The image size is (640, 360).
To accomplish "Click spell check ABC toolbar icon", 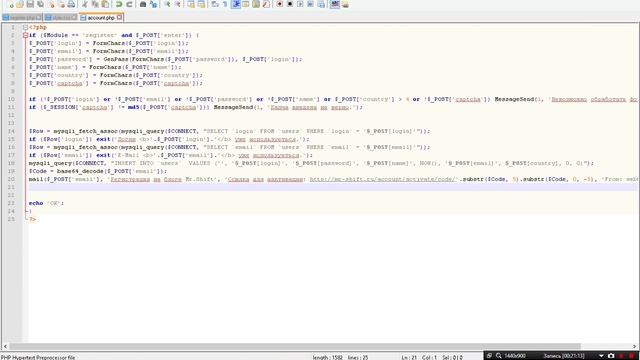I will pyautogui.click(x=335, y=4).
